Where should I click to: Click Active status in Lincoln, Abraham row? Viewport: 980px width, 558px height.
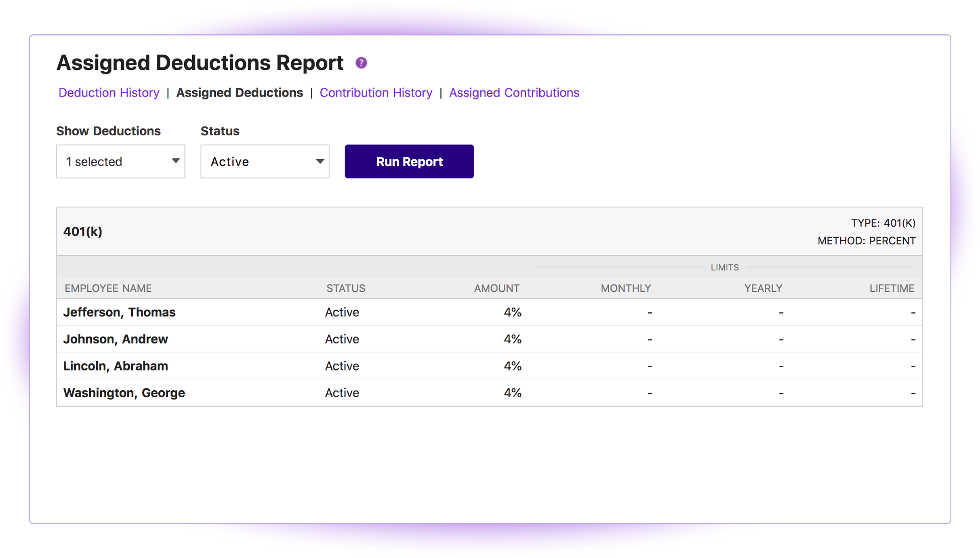[342, 366]
